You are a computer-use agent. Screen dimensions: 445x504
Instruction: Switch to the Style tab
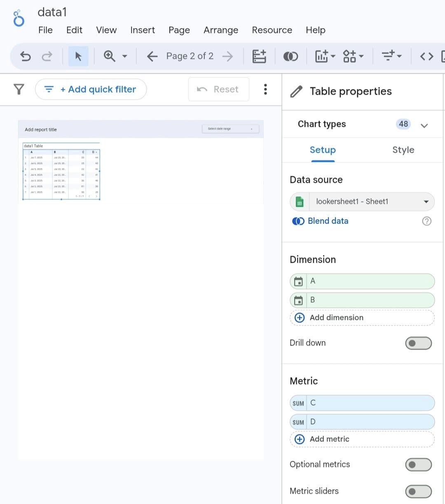(403, 150)
